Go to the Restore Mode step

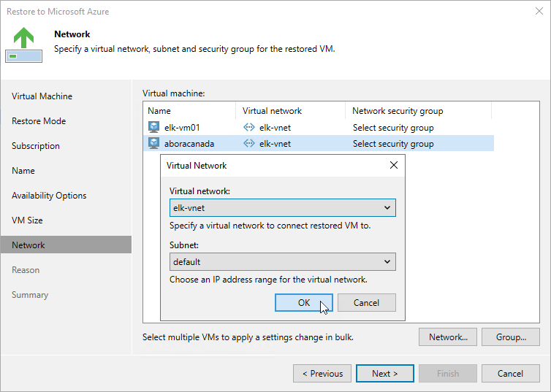pyautogui.click(x=39, y=121)
